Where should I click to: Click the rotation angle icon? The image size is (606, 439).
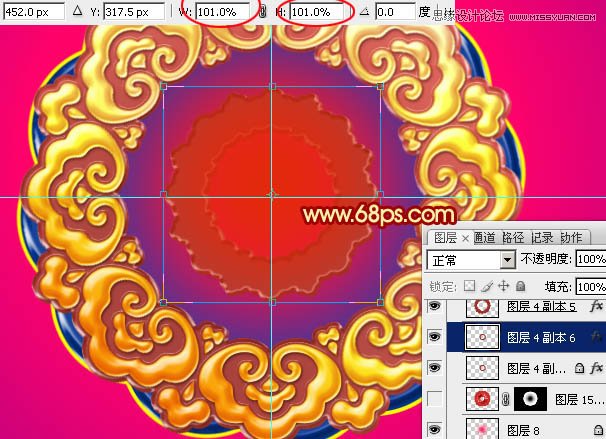[x=364, y=12]
